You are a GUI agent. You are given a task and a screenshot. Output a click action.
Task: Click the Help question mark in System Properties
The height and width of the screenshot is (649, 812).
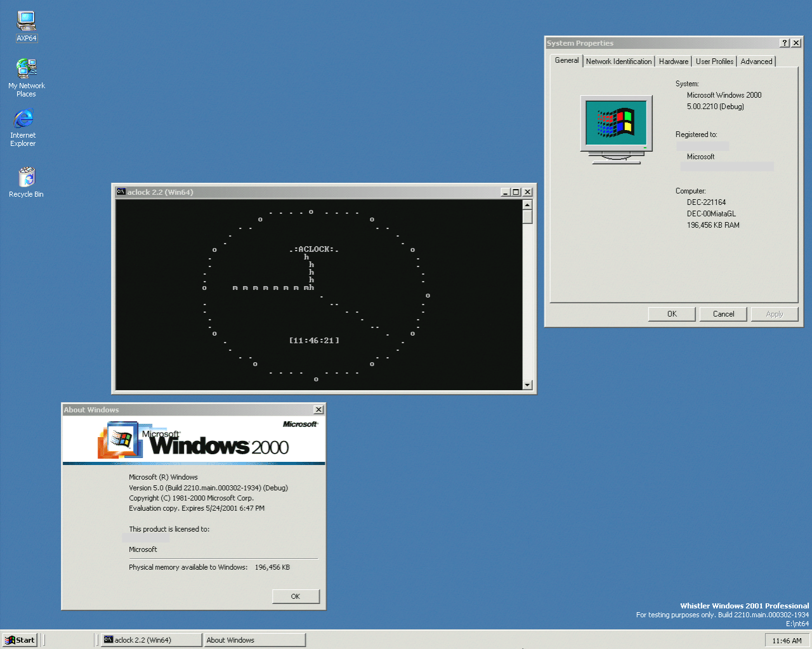click(x=785, y=43)
